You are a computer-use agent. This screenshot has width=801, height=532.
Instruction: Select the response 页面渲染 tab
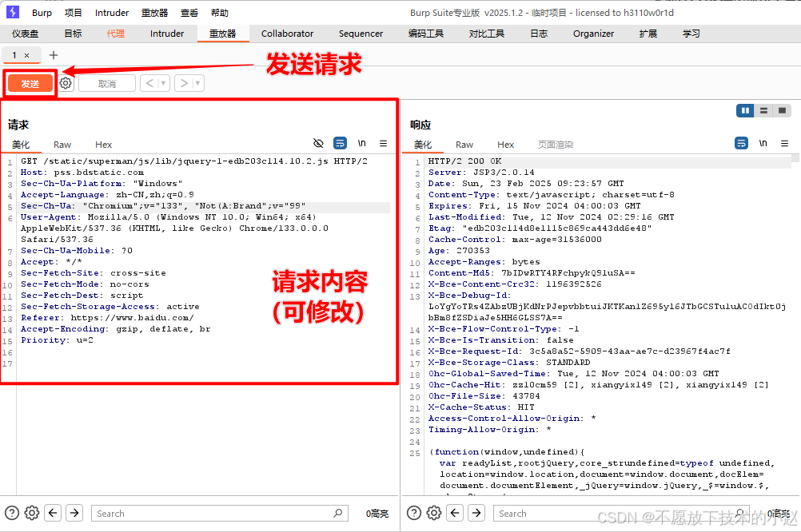point(556,145)
